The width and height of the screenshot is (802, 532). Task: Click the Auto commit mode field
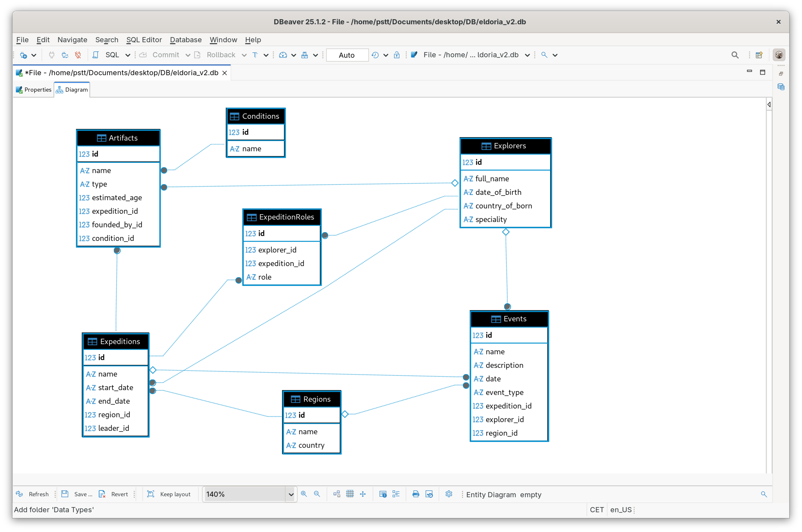(347, 55)
